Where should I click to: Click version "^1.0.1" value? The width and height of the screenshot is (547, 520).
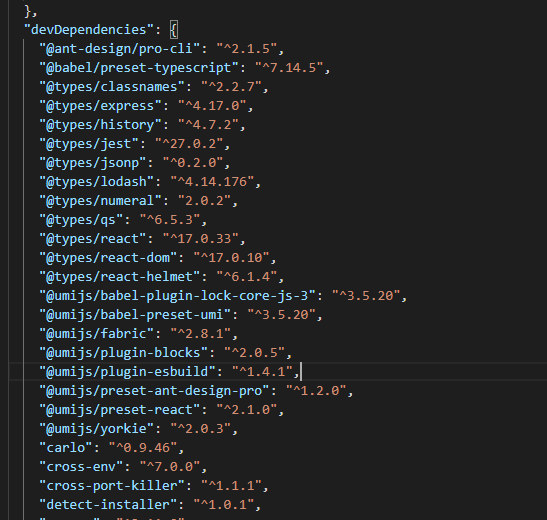tap(224, 505)
